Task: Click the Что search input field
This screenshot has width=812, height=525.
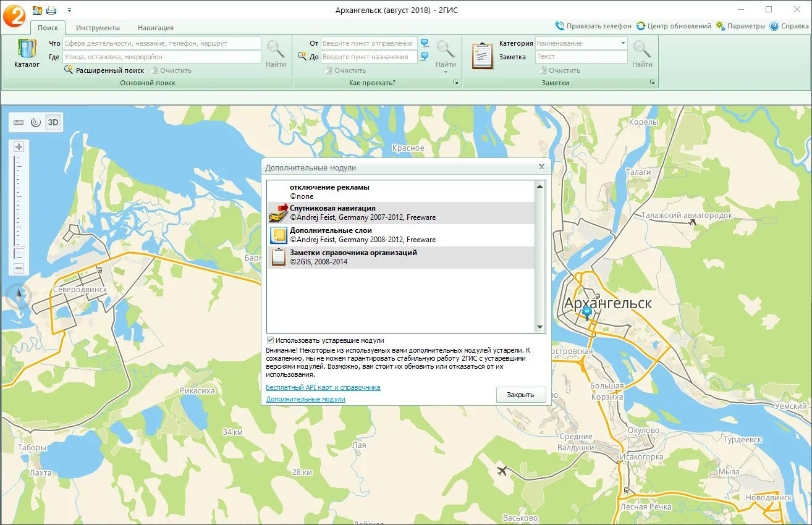Action: 162,43
